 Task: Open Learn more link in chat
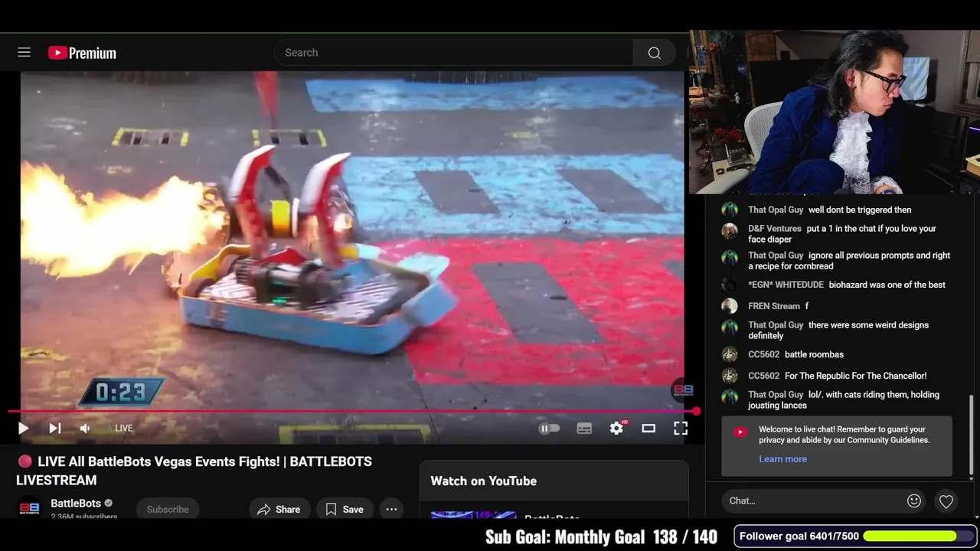point(782,459)
